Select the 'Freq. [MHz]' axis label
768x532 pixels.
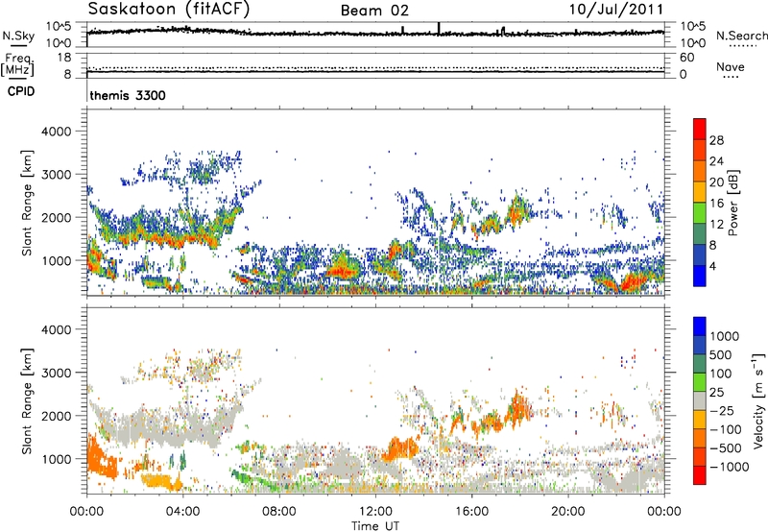point(18,65)
